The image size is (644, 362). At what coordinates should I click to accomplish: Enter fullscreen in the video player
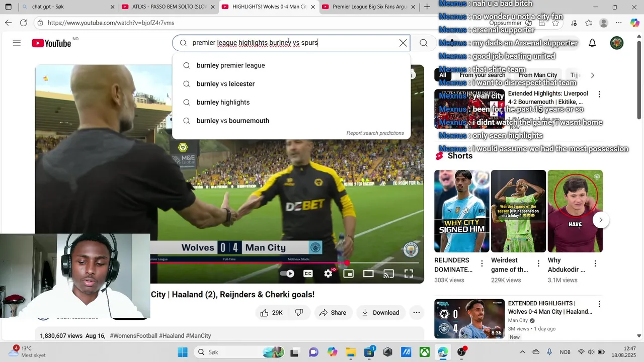click(409, 274)
